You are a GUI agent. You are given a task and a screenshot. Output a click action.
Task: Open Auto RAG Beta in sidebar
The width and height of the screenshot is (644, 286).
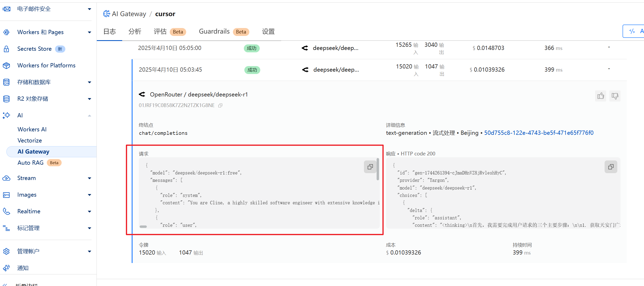pyautogui.click(x=39, y=163)
